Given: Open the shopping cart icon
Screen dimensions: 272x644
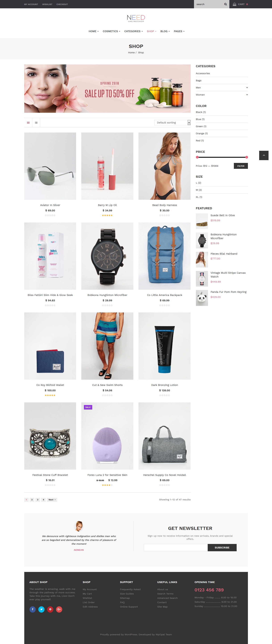Looking at the screenshot, I should point(234,4).
